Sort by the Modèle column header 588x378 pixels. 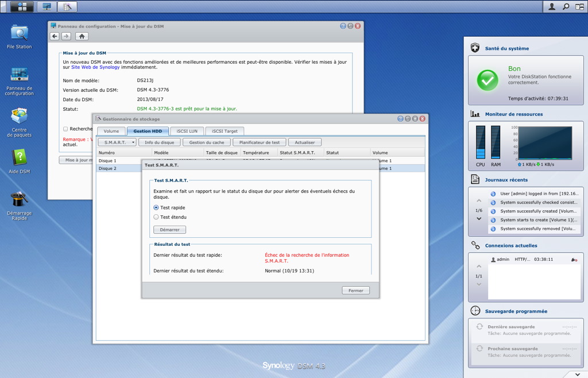click(x=177, y=153)
